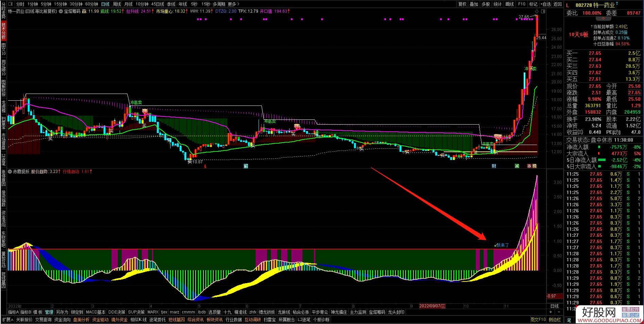Toggle the side panel icon at chart top-right
The height and width of the screenshot is (324, 644).
[x=543, y=11]
